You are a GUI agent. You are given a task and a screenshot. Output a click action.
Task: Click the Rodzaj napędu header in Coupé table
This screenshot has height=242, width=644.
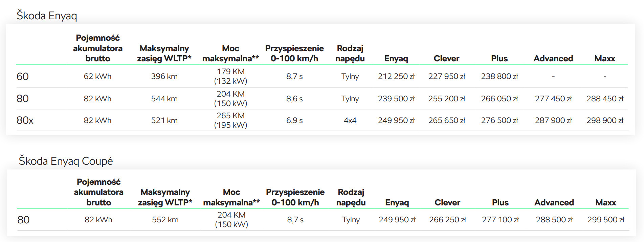point(351,197)
